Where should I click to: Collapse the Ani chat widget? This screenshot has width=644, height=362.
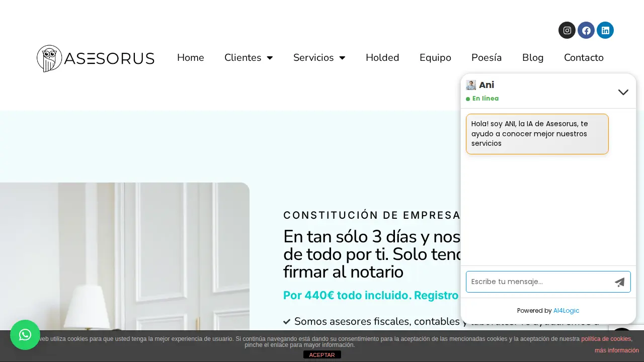(623, 92)
